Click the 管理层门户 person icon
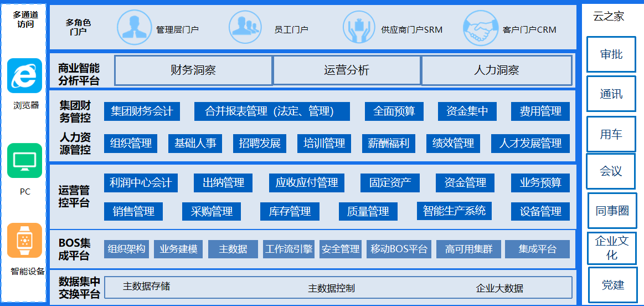Screen dimensions: 644x306 point(133,28)
